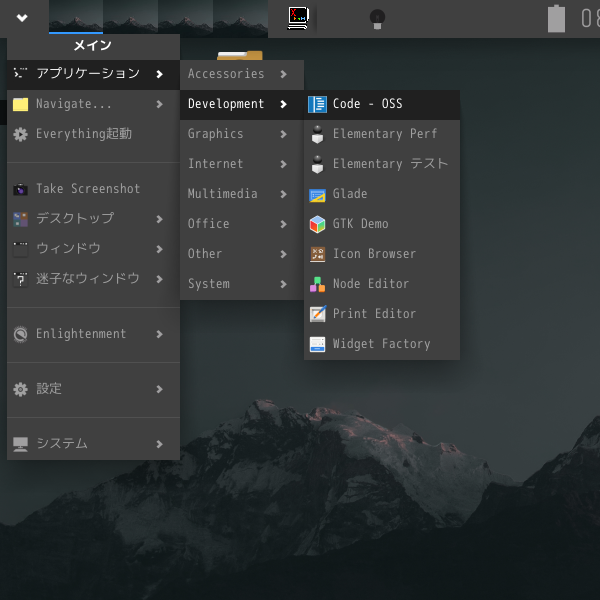
Task: Click the down-chevron start button on shelf
Action: tap(22, 18)
